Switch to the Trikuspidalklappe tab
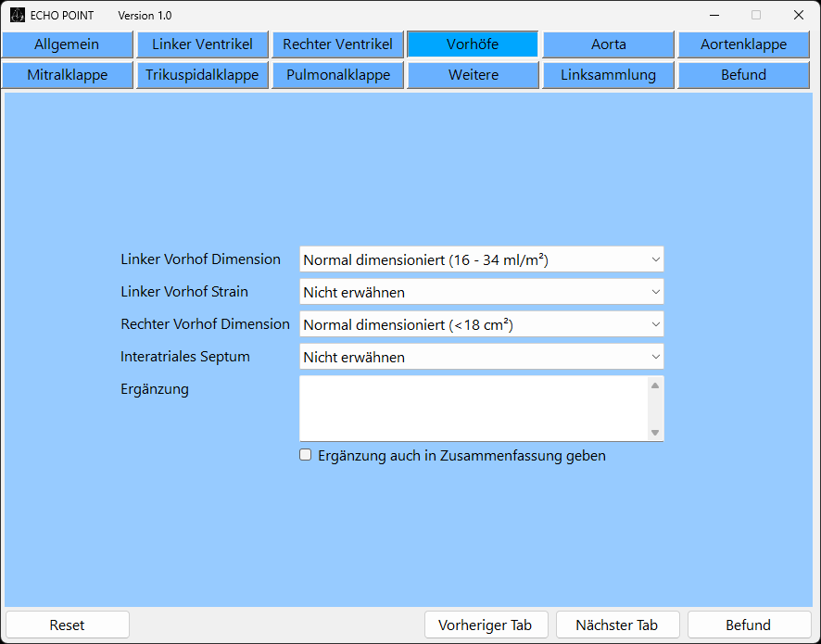The width and height of the screenshot is (821, 644). (x=202, y=75)
